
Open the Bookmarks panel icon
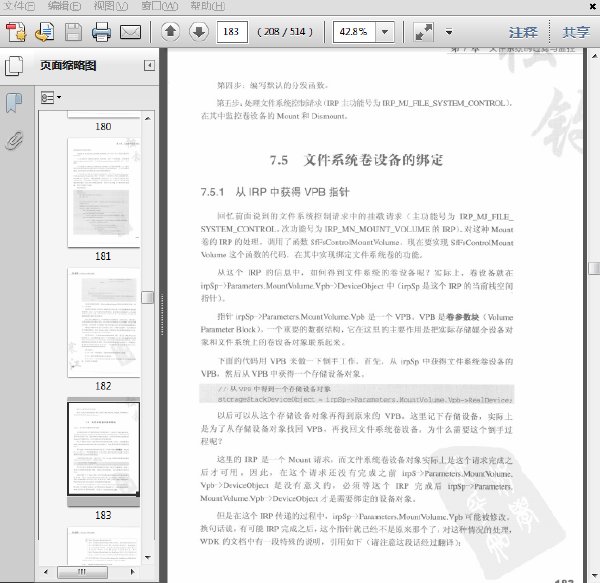pyautogui.click(x=14, y=103)
